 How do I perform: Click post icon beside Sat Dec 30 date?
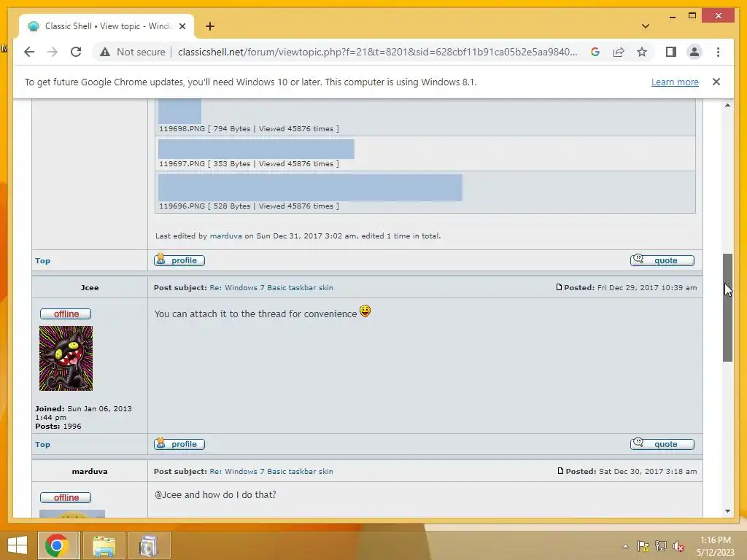coord(560,471)
